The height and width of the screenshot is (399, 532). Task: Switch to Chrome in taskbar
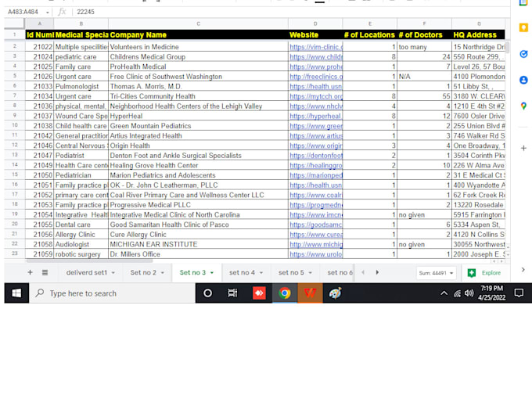[285, 293]
